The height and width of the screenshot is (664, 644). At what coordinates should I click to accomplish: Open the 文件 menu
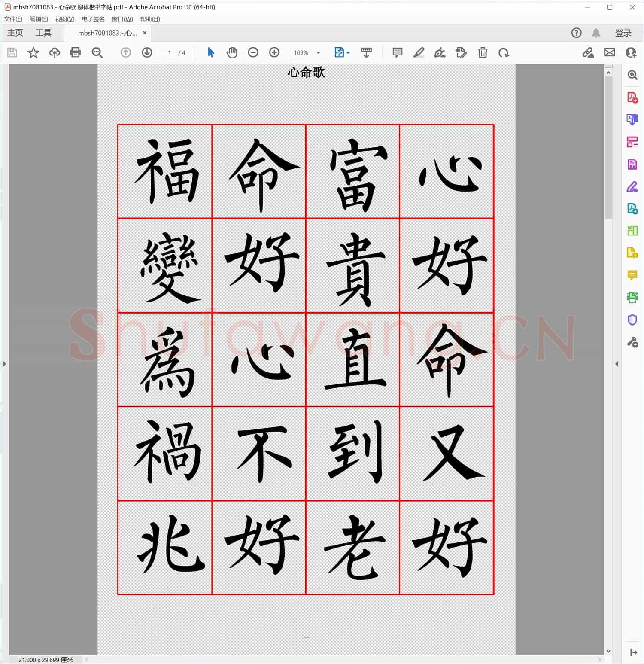12,19
